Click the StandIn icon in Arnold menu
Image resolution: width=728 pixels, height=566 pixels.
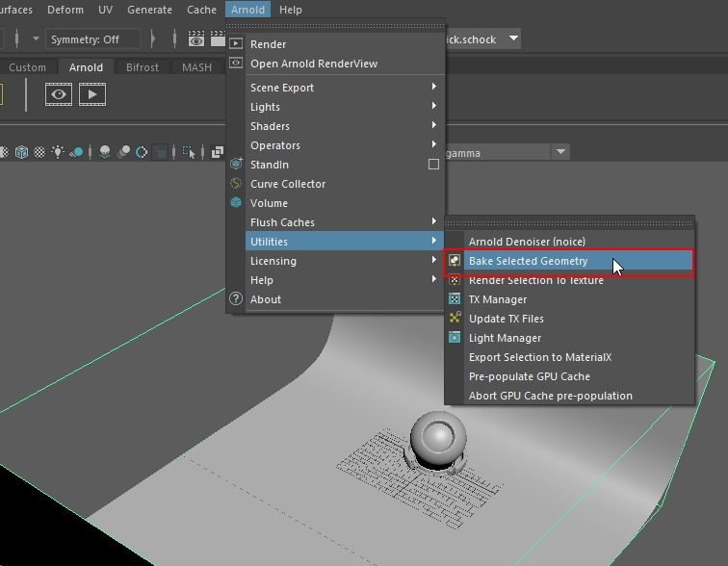[x=236, y=164]
